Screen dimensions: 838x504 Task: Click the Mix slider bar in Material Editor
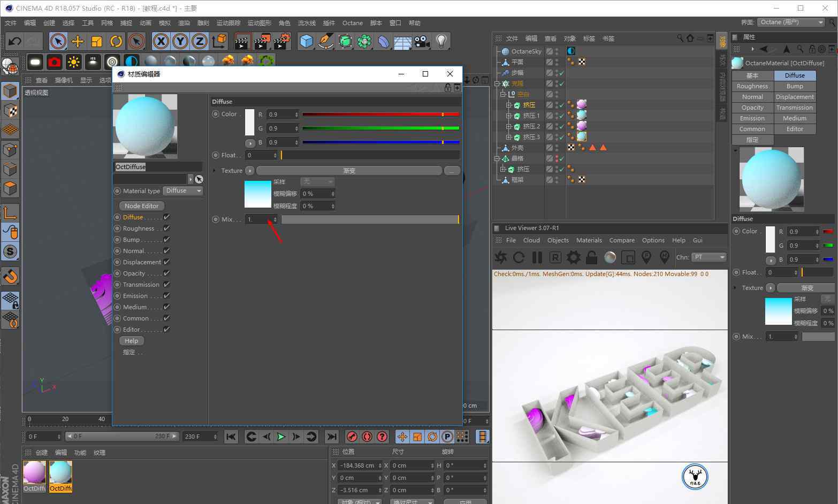(370, 219)
